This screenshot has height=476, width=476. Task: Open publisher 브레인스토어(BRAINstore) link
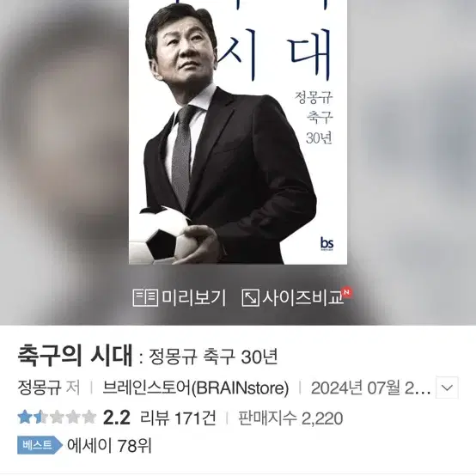tap(196, 388)
